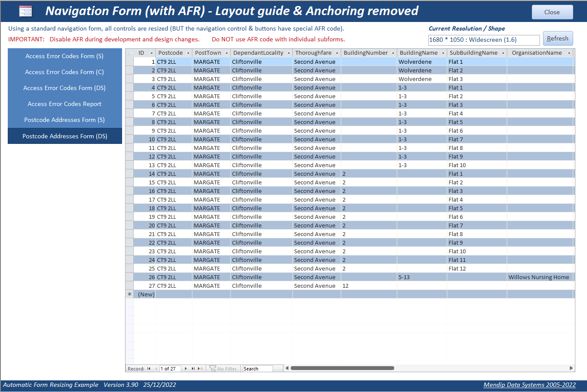The width and height of the screenshot is (587, 392).
Task: Go to next record arrow
Action: pyautogui.click(x=186, y=369)
